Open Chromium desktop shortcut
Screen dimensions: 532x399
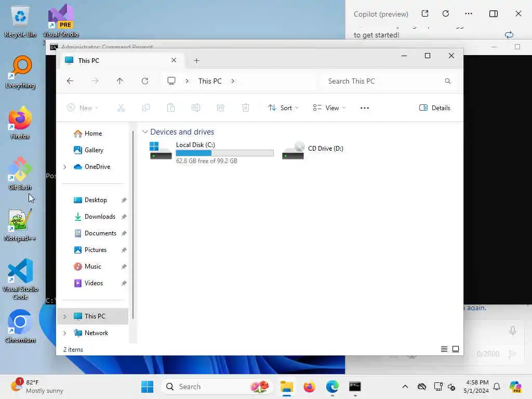[20, 326]
